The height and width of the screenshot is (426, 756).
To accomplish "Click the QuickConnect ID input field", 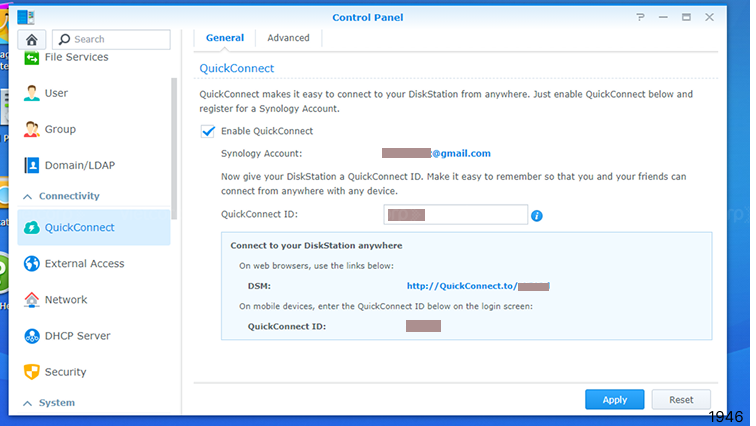I will (455, 215).
